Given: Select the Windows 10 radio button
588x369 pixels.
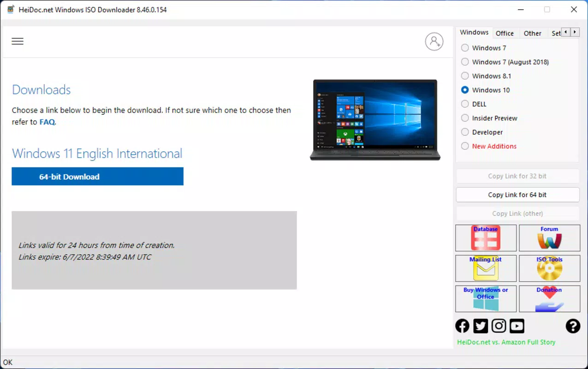Looking at the screenshot, I should [x=465, y=90].
